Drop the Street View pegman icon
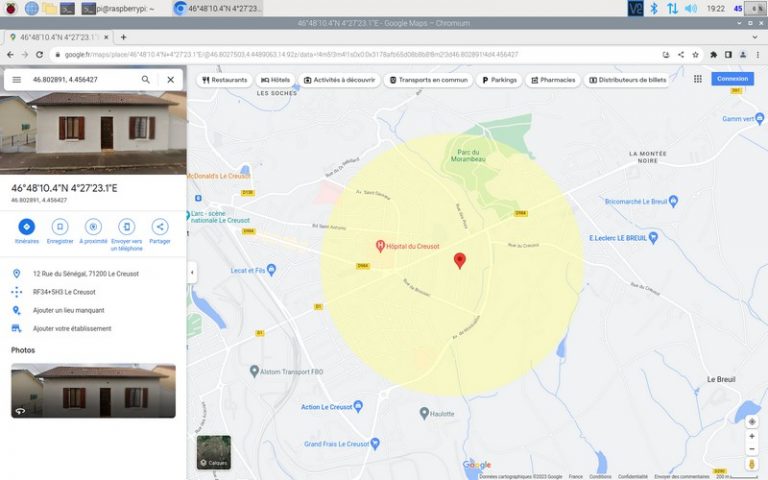The image size is (768, 480). point(752,463)
